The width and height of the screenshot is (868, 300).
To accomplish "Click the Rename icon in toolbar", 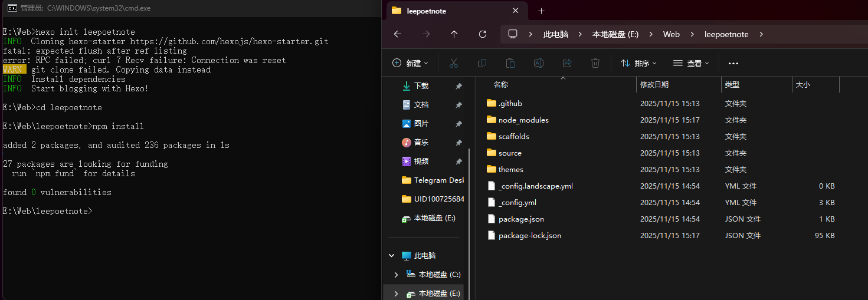I will coord(539,63).
